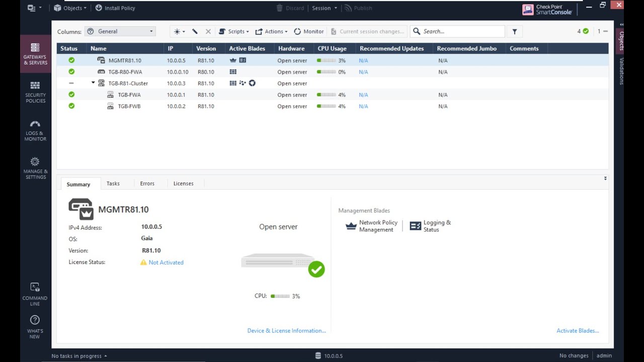The image size is (644, 362).
Task: Click the Not Activated license link
Action: (166, 262)
